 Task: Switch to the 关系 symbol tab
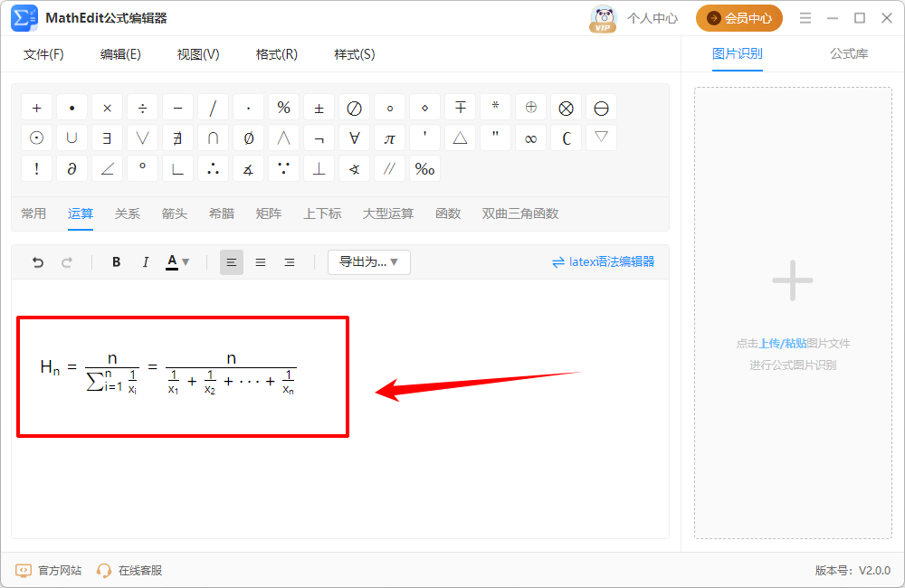coord(127,214)
